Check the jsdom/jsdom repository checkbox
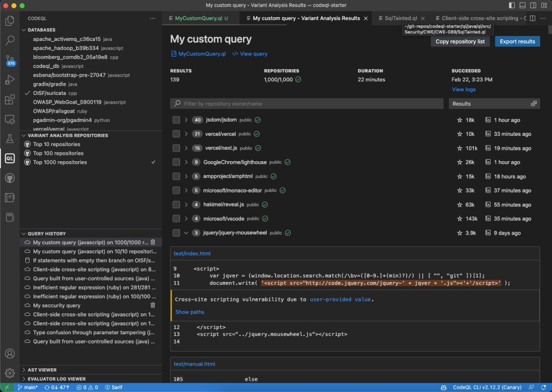 point(176,120)
